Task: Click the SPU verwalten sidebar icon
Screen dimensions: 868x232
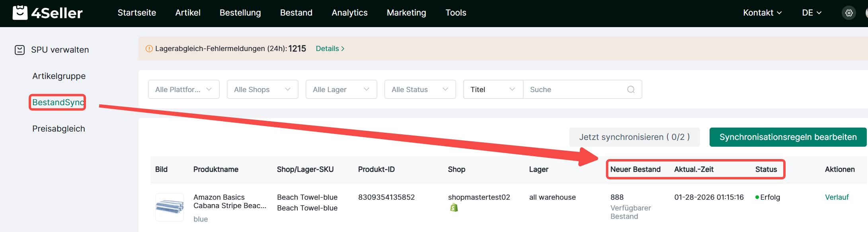Action: tap(20, 50)
